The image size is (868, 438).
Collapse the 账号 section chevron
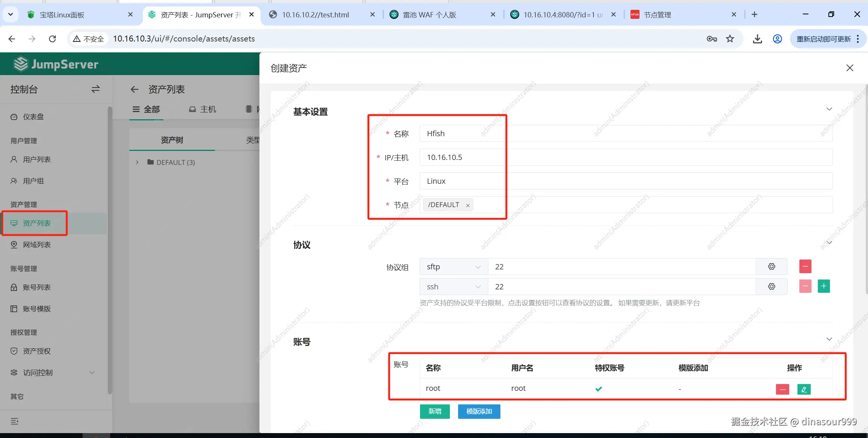[x=829, y=339]
